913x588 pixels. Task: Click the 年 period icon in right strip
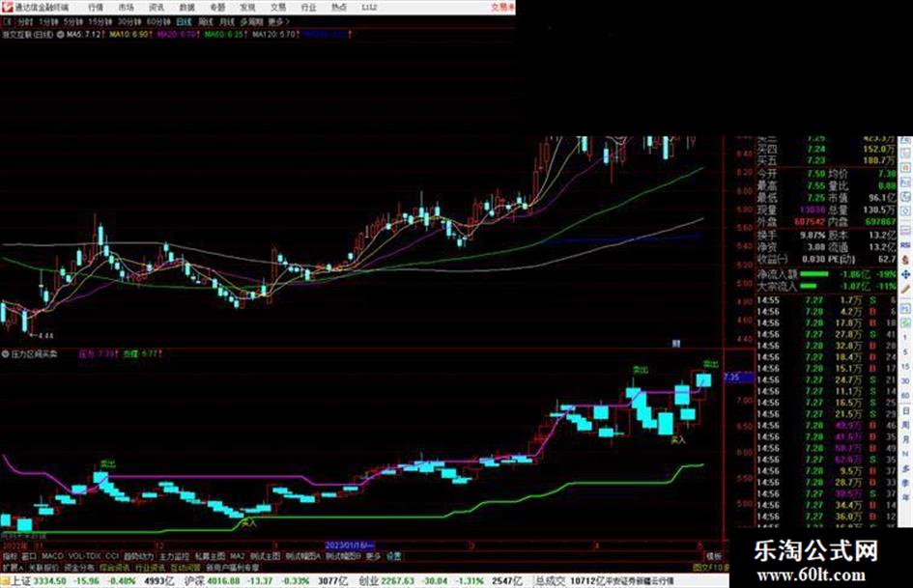tap(905, 498)
